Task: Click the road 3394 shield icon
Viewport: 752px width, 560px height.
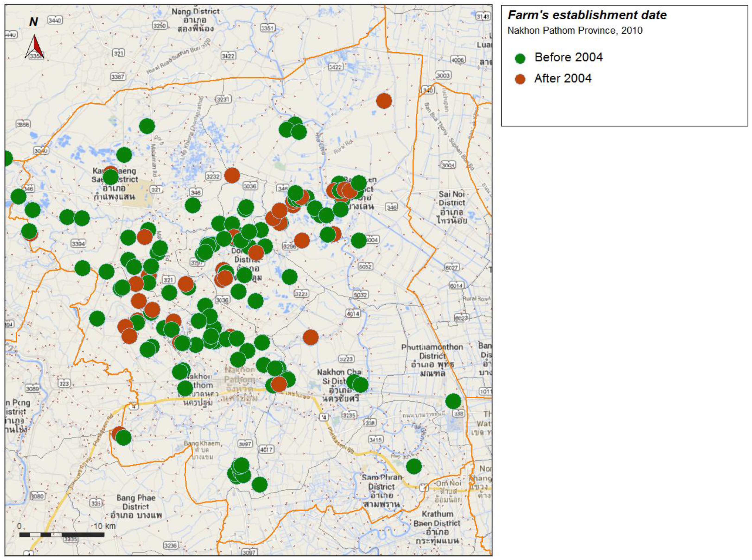Action: click(78, 243)
